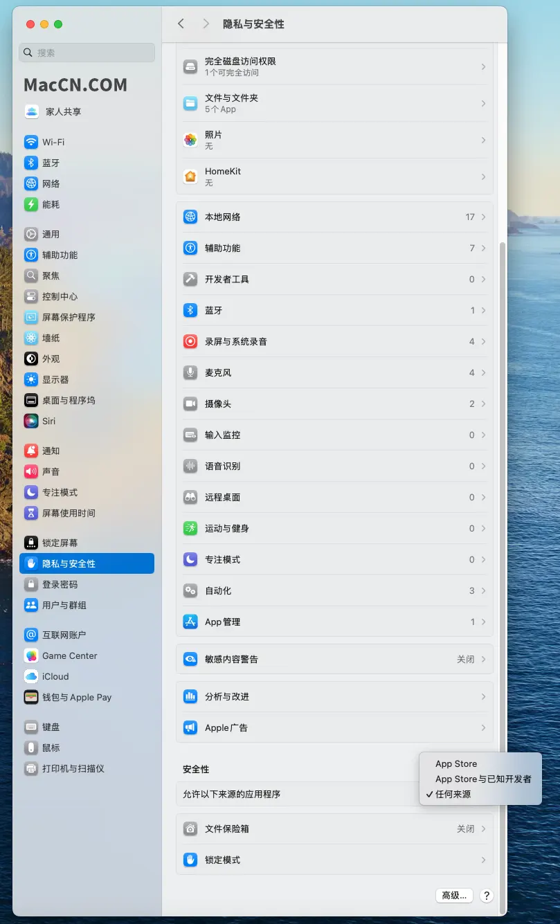This screenshot has height=924, width=560.
Task: Click the 搜索 search field
Action: [x=87, y=53]
